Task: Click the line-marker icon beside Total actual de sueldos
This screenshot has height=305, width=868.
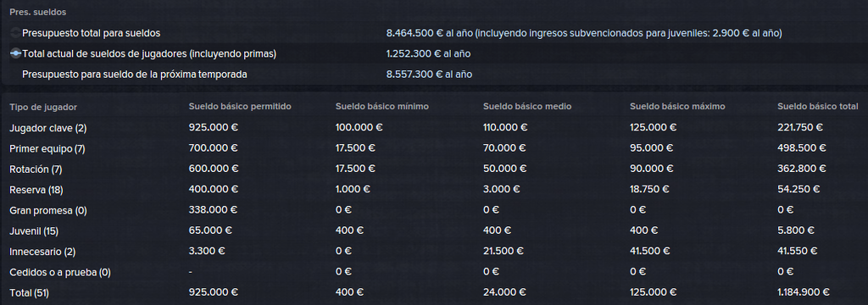Action: pos(15,53)
